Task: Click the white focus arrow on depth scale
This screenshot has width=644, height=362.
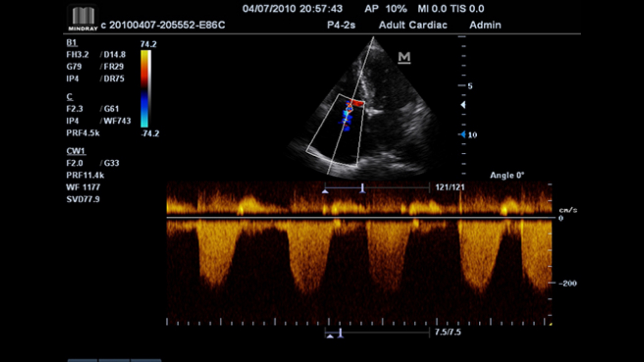Action: tap(463, 105)
